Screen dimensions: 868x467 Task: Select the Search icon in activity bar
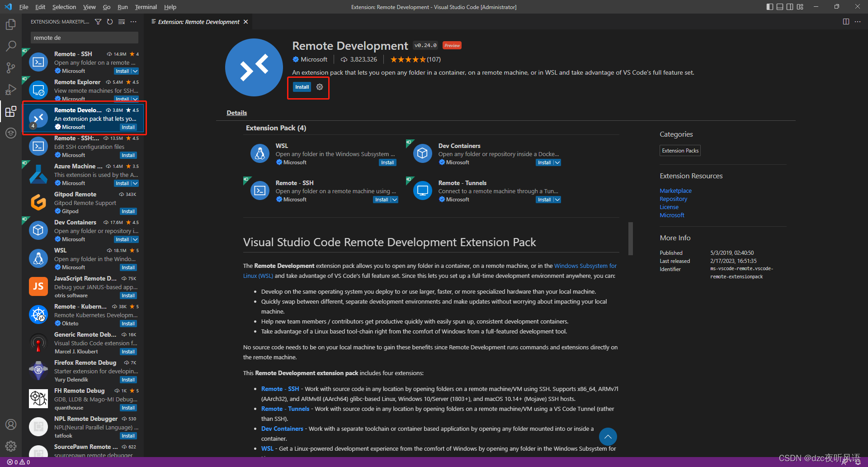(10, 46)
